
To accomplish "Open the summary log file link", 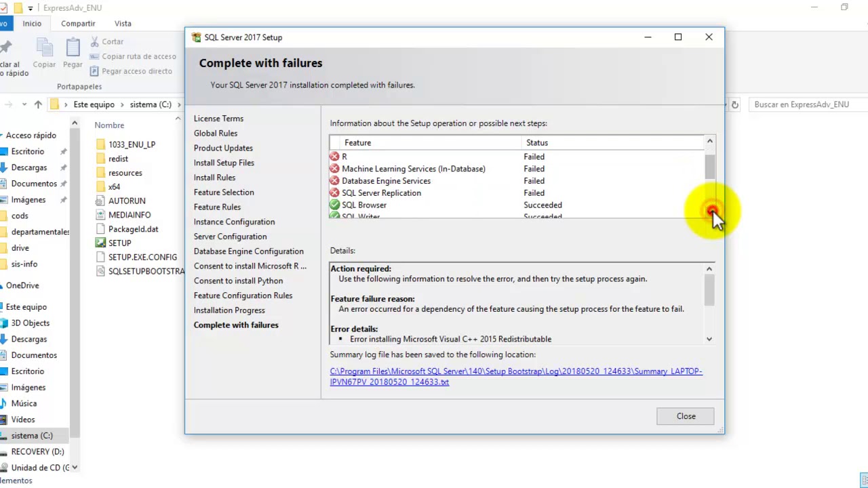I will (x=516, y=377).
